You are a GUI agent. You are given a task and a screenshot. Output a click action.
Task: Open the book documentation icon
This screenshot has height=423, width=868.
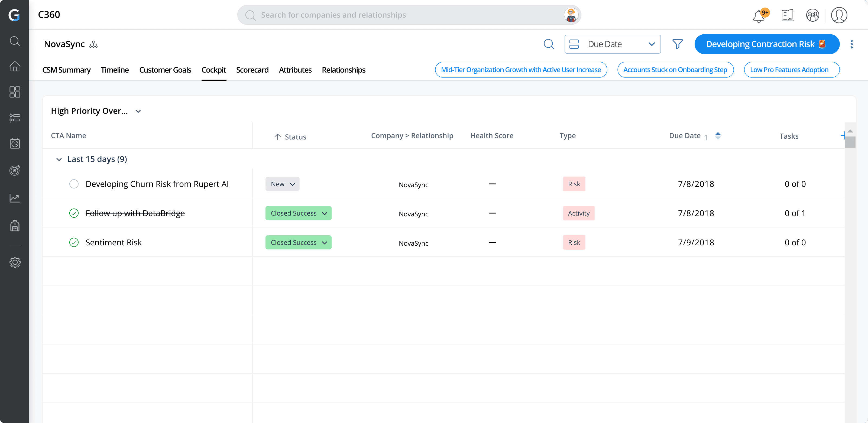click(x=788, y=15)
